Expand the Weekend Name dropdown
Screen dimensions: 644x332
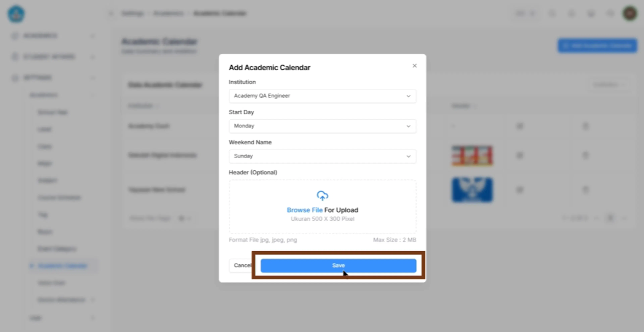323,156
